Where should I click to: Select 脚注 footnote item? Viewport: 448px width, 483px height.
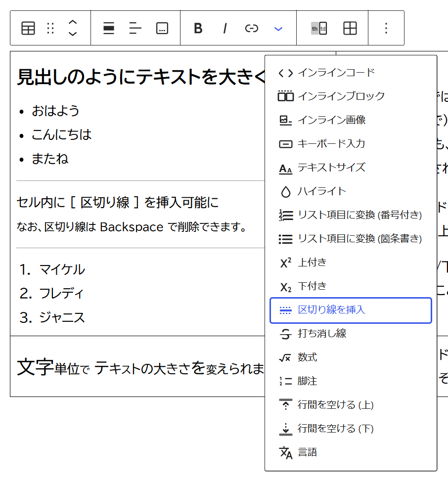point(351,381)
